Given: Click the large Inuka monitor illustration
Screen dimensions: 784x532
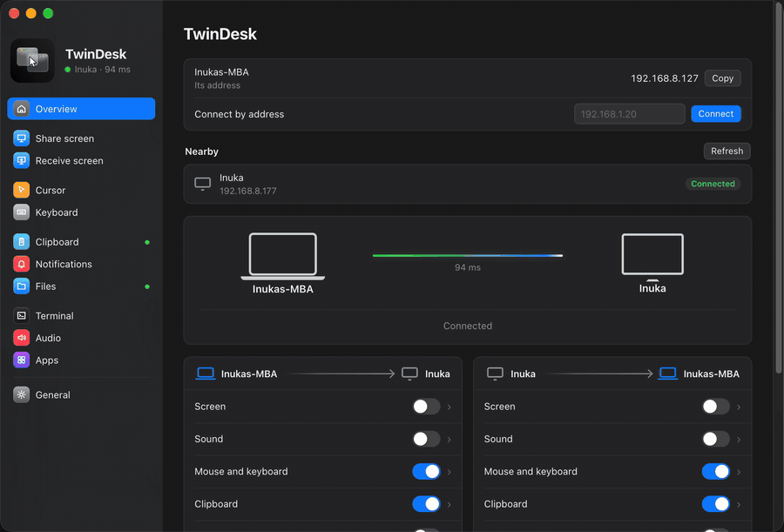Looking at the screenshot, I should point(652,256).
